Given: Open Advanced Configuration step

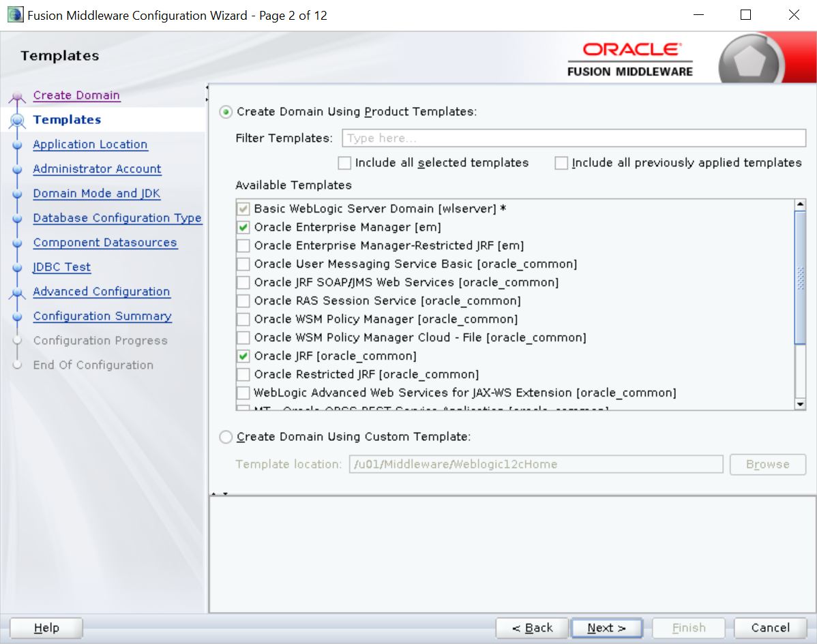Looking at the screenshot, I should pyautogui.click(x=101, y=291).
